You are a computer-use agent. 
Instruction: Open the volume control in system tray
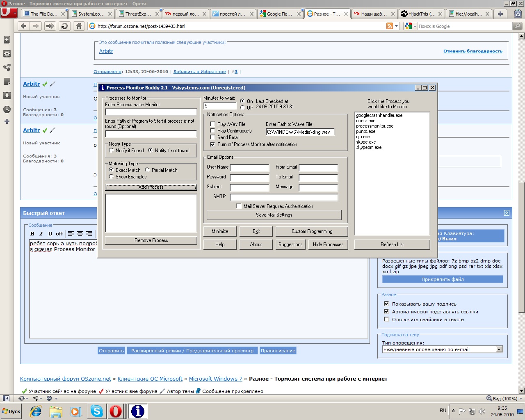[482, 411]
